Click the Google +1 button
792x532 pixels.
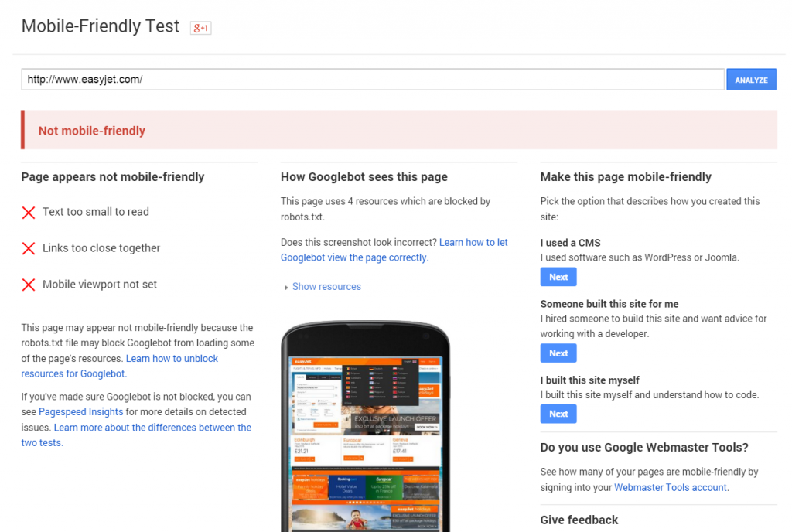200,28
